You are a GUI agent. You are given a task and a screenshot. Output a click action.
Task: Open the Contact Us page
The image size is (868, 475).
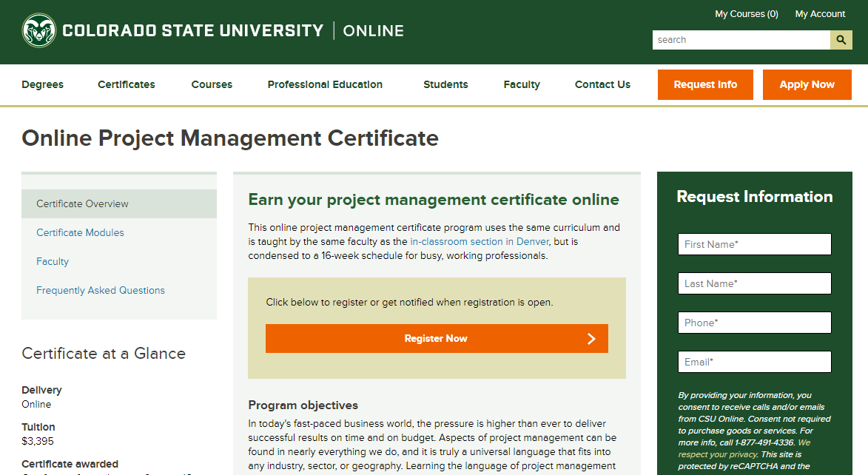click(602, 84)
